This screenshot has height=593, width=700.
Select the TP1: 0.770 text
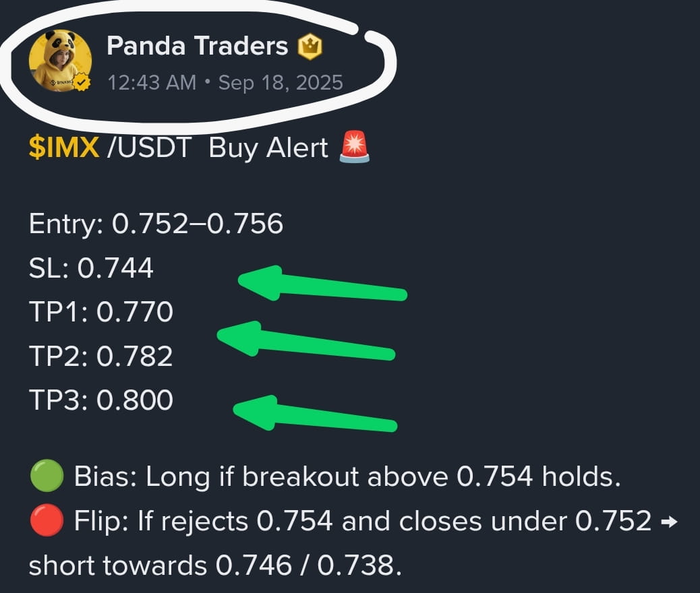[x=101, y=312]
